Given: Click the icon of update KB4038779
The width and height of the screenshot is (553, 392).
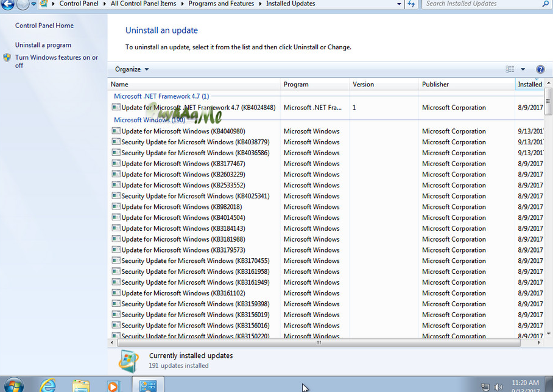Looking at the screenshot, I should [116, 142].
